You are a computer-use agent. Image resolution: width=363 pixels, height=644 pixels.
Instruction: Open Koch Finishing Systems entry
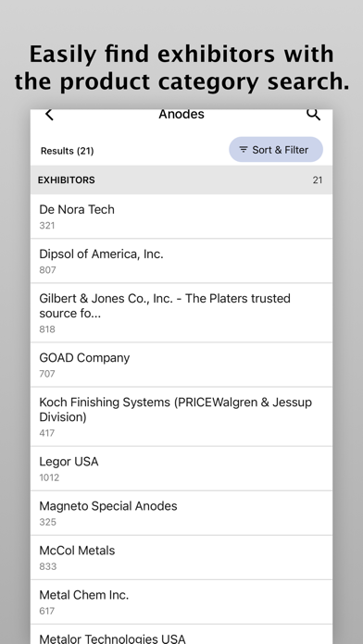tap(181, 416)
